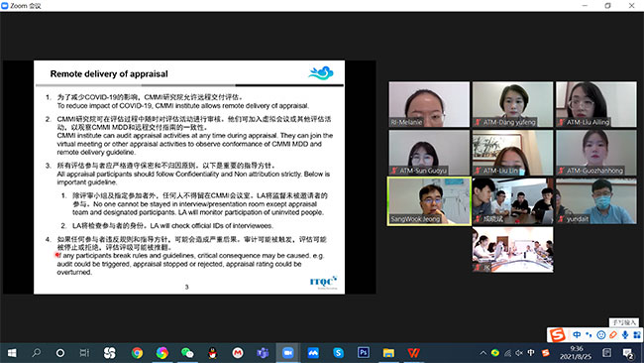Click the clock showing 9:36

(577, 348)
